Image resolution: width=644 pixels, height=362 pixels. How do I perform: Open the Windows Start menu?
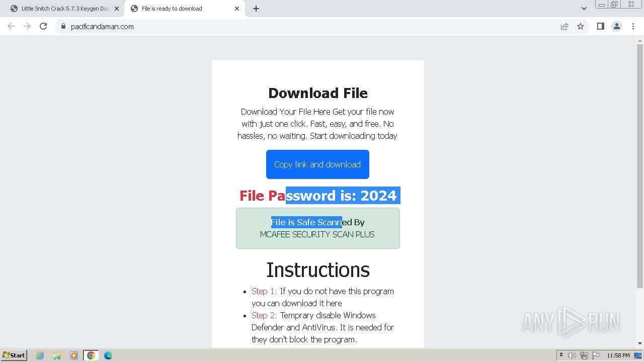14,355
